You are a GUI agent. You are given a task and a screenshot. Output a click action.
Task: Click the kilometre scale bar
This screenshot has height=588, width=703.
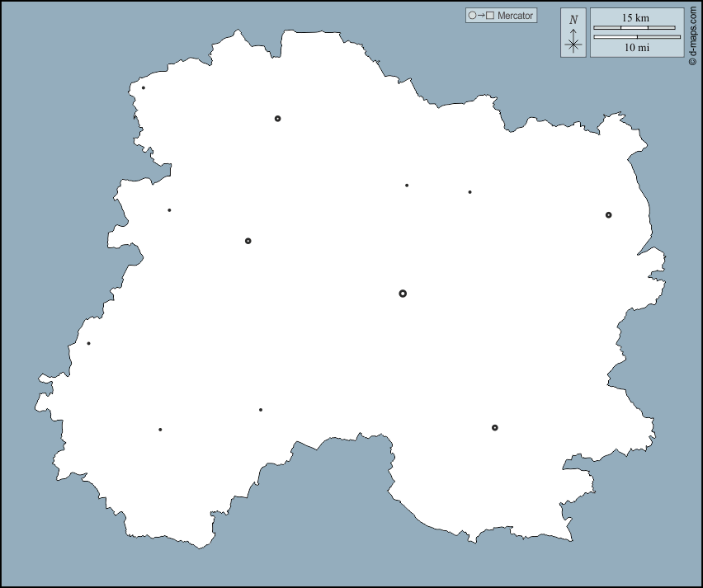634,28
